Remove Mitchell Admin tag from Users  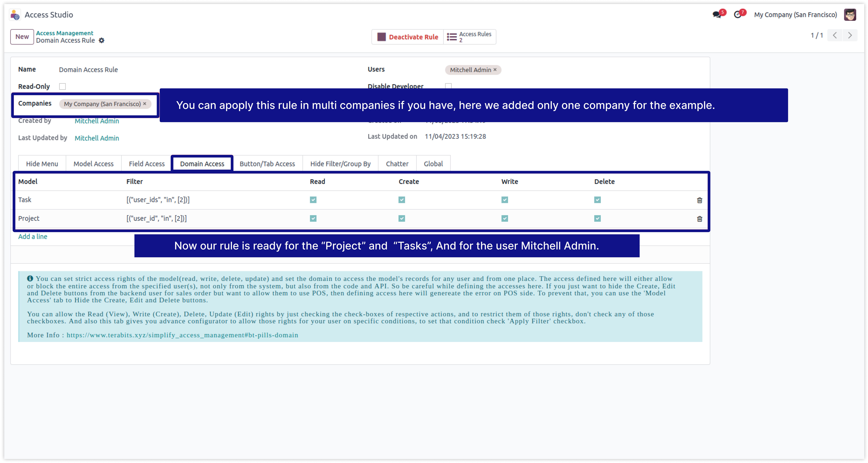(495, 70)
